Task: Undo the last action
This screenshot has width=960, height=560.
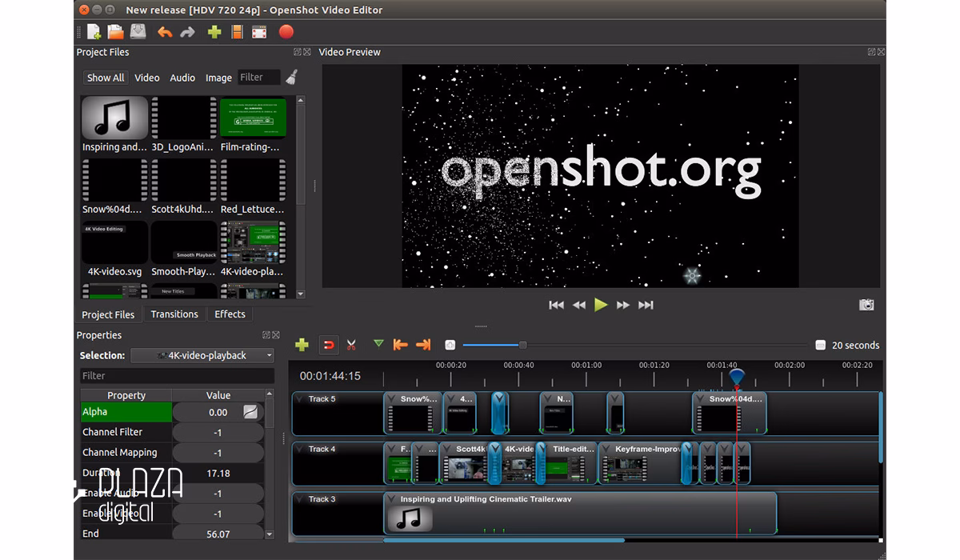Action: pos(165,32)
